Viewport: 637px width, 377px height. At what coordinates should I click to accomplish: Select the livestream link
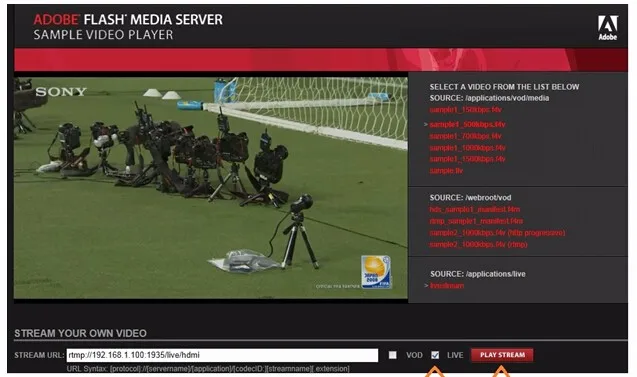447,286
